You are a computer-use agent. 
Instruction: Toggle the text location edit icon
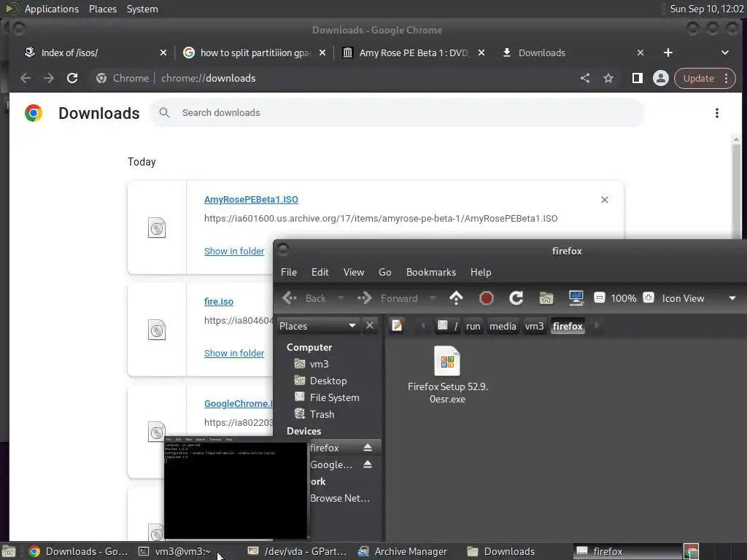(397, 326)
